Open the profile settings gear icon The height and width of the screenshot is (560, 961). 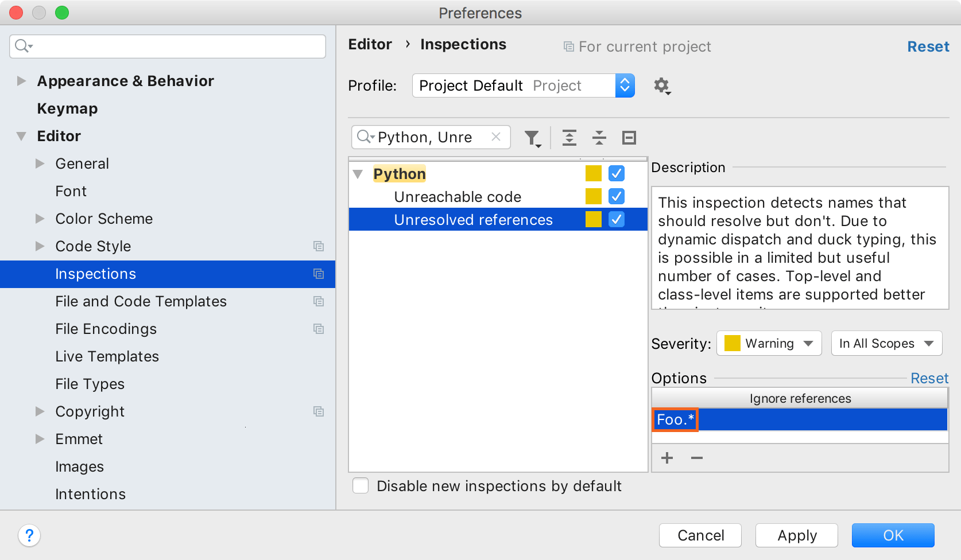pyautogui.click(x=661, y=85)
